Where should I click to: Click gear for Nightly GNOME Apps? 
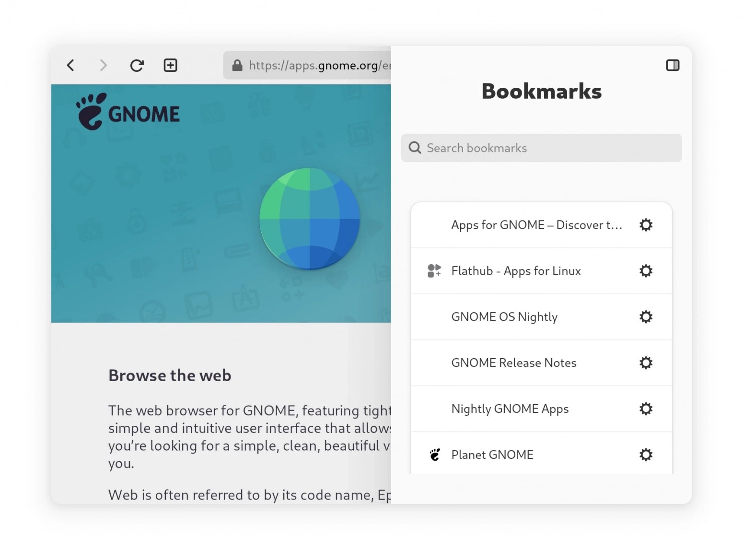(646, 409)
